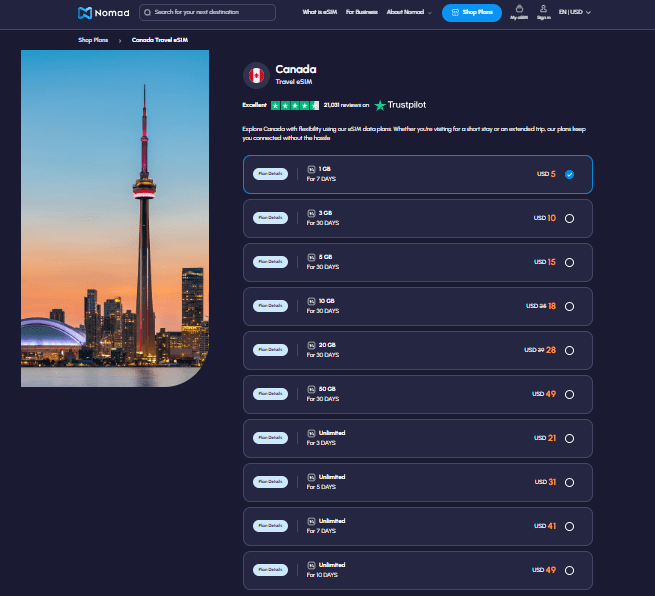Open Plan Details for Unlimited 3 days
The height and width of the screenshot is (596, 655).
coord(270,438)
